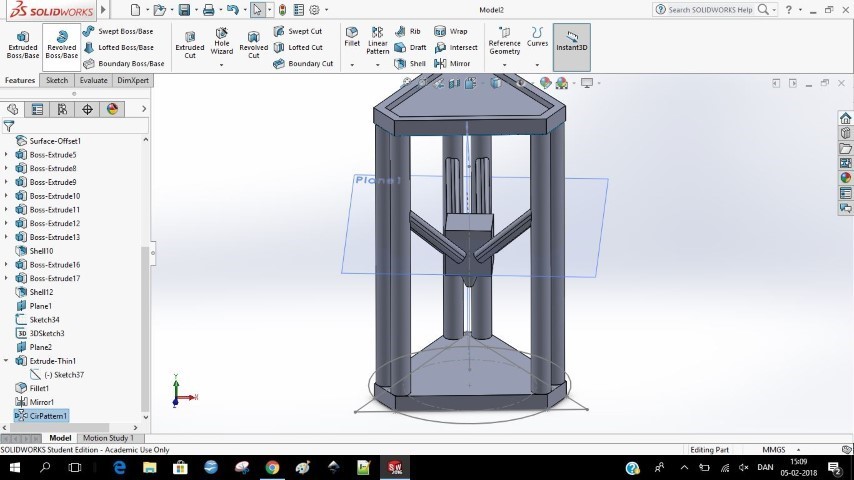854x480 pixels.
Task: Open Google Chrome from the taskbar
Action: point(272,467)
